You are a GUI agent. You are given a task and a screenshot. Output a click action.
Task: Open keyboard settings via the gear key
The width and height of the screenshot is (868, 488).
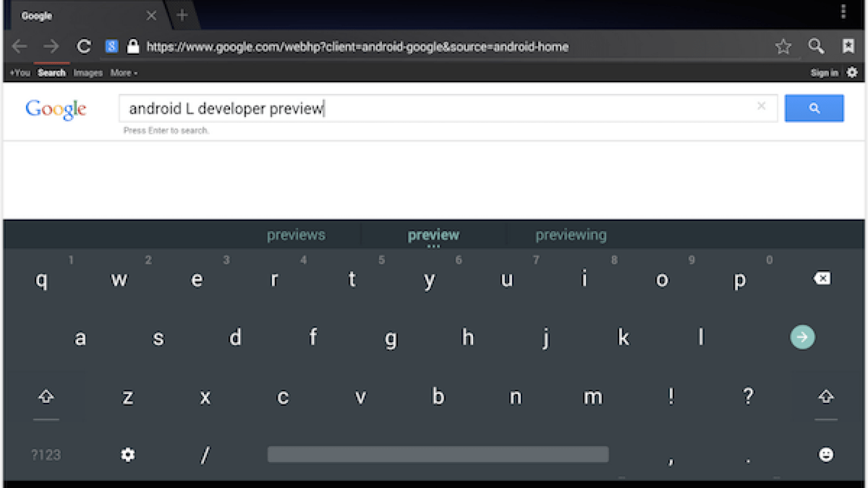click(127, 455)
